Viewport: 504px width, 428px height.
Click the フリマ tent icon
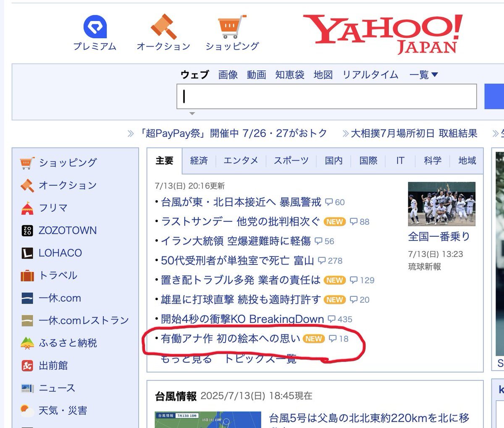click(x=27, y=208)
